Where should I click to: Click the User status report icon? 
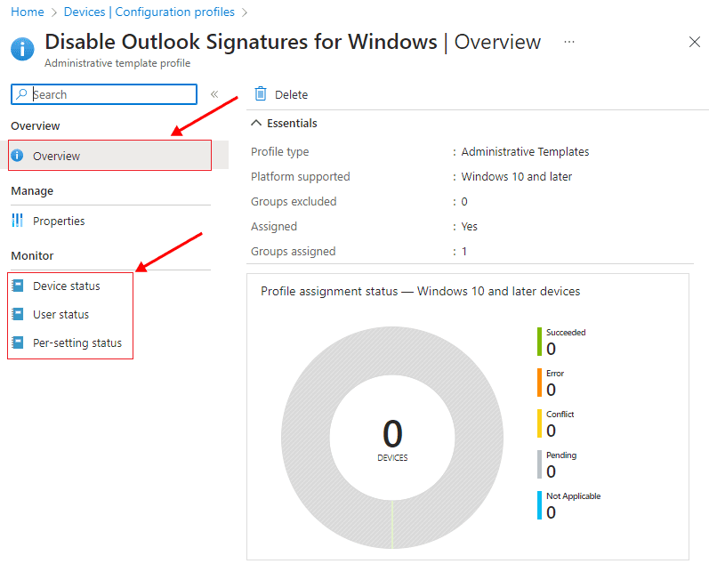click(17, 315)
